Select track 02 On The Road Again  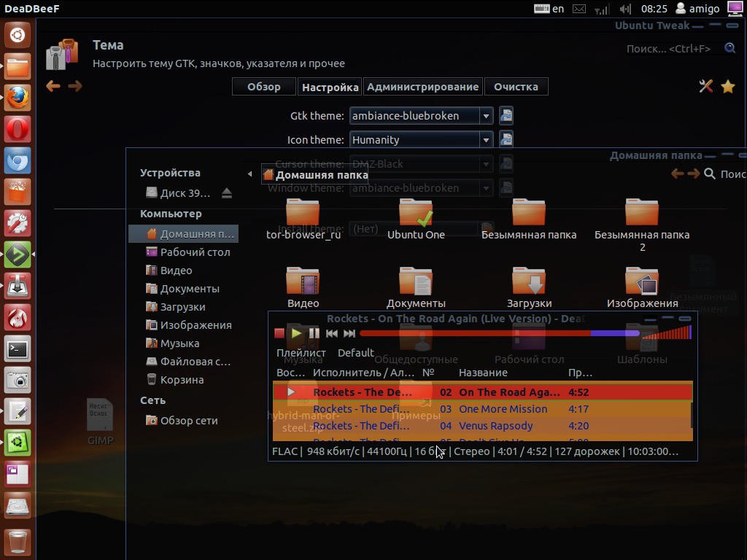pyautogui.click(x=482, y=392)
